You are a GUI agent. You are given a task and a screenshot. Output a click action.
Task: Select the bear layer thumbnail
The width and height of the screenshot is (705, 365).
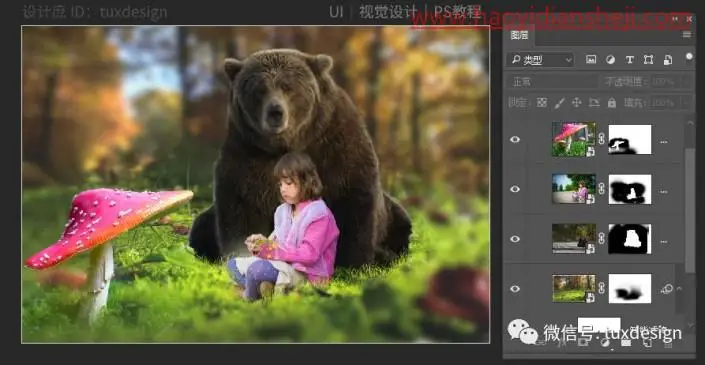[574, 239]
